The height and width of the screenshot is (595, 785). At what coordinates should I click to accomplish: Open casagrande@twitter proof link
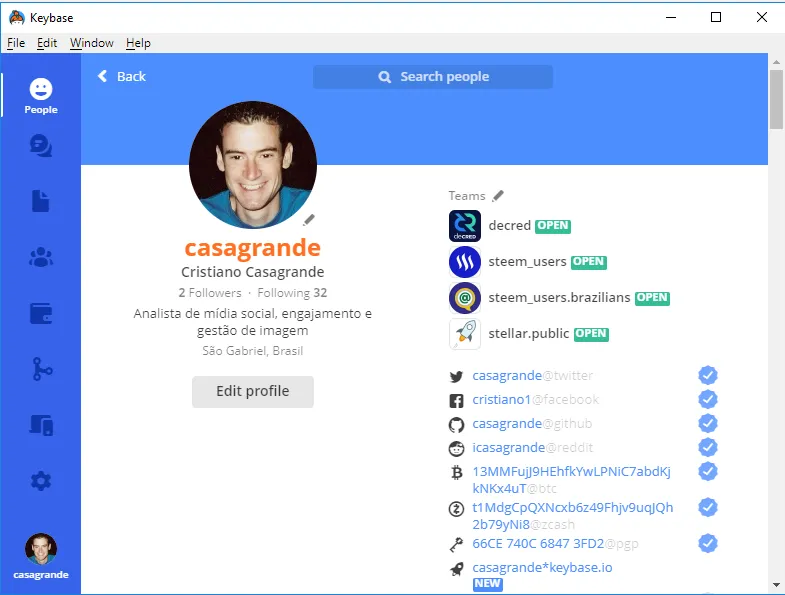533,376
